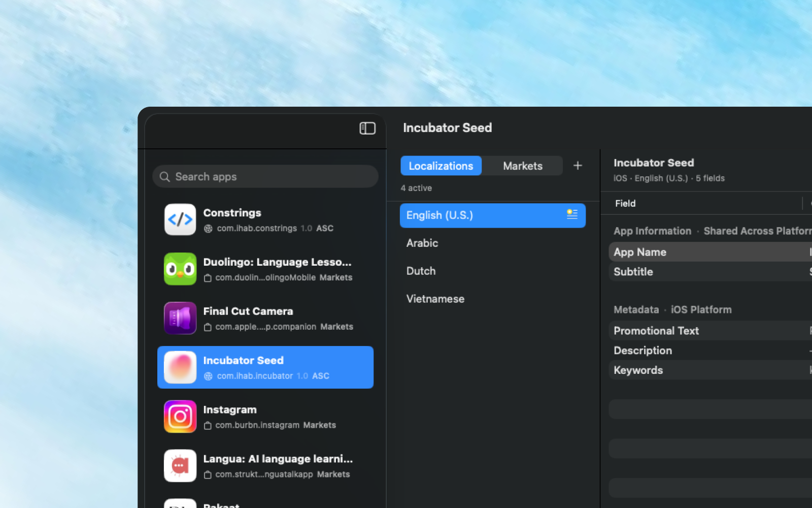Click the "4 active" count label

coord(416,188)
